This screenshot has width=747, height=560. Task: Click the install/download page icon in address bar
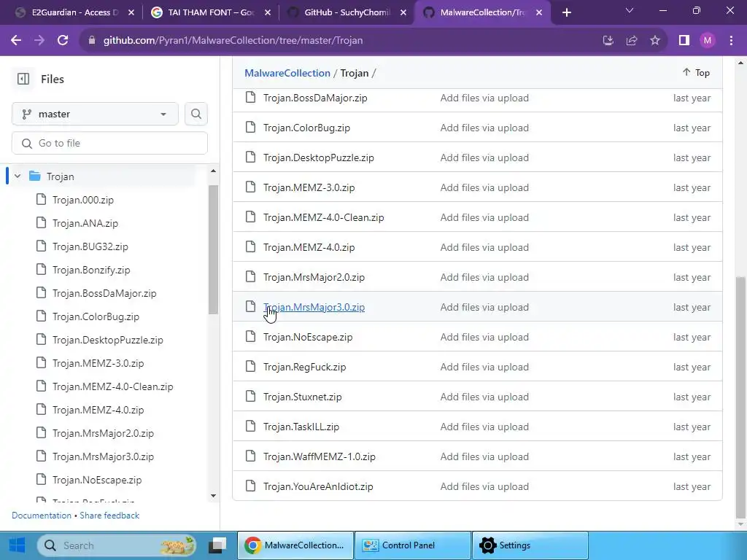[x=608, y=41]
